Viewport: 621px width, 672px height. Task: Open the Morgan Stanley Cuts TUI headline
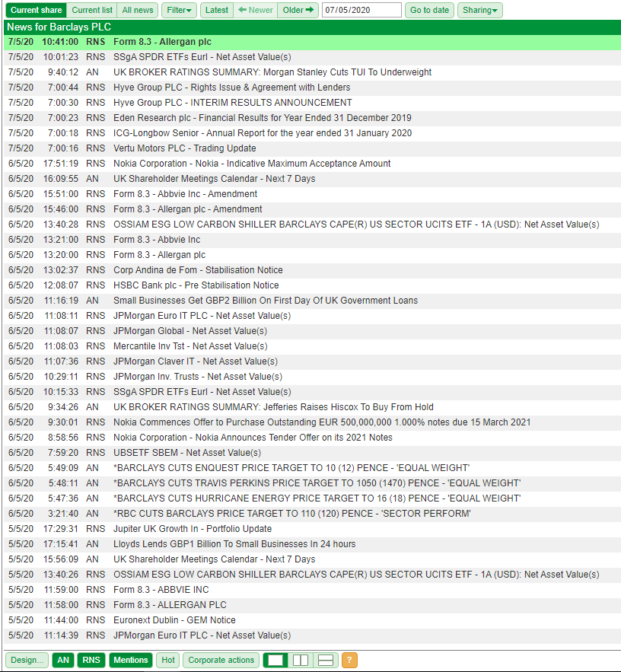(312, 72)
